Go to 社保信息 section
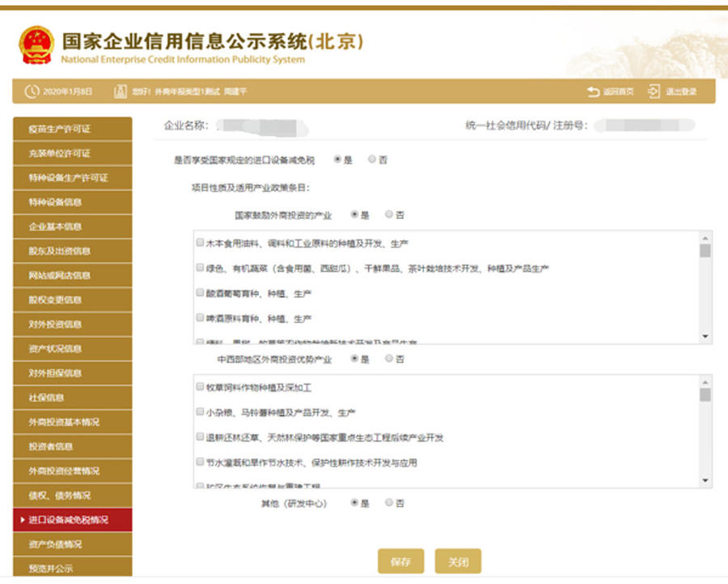Screen dimensions: 728x584 [73, 397]
